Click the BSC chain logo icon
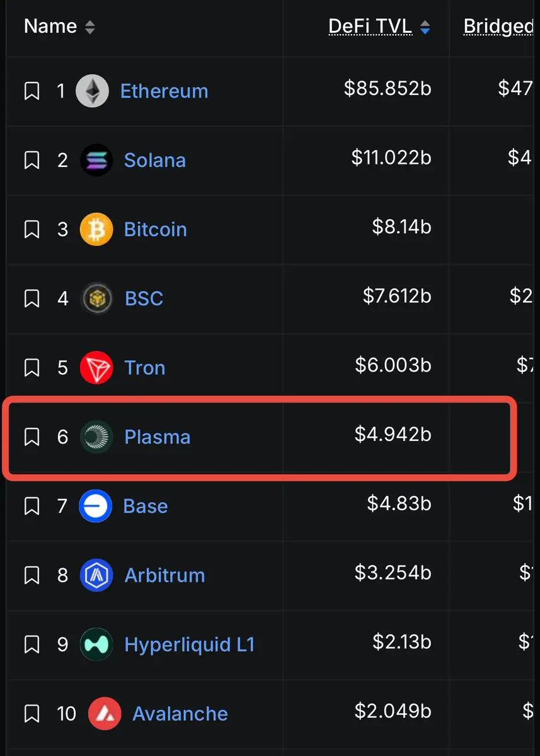The height and width of the screenshot is (756, 540). point(96,299)
